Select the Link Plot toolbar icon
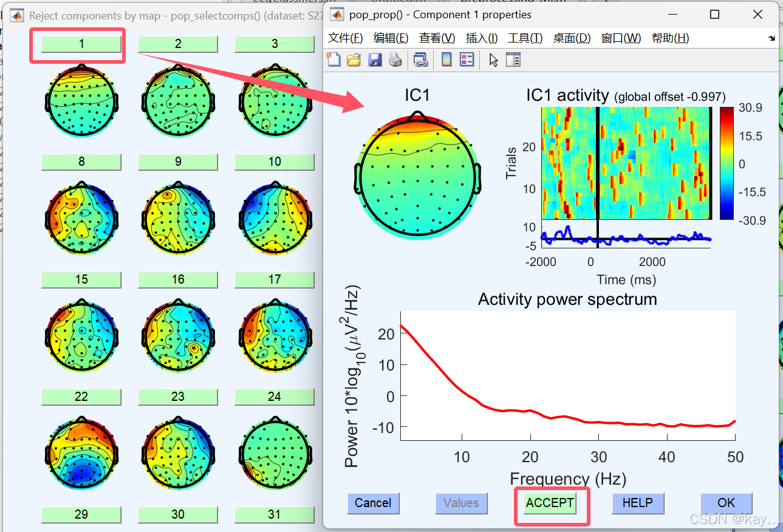Screen dimensions: 783x532 point(420,60)
